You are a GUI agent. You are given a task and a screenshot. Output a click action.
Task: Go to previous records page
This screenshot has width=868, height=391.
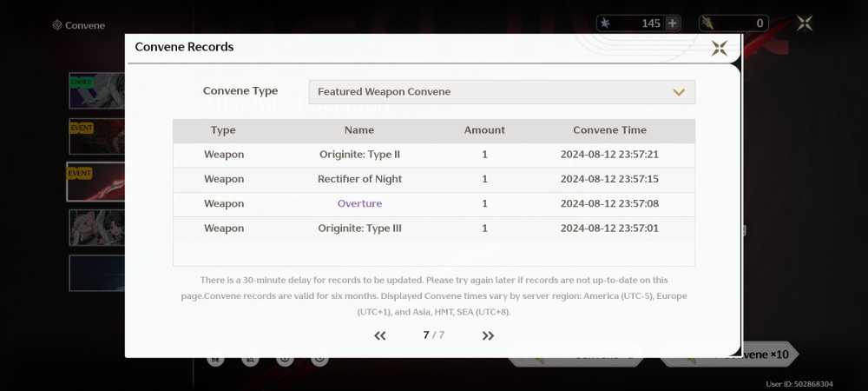(x=380, y=335)
